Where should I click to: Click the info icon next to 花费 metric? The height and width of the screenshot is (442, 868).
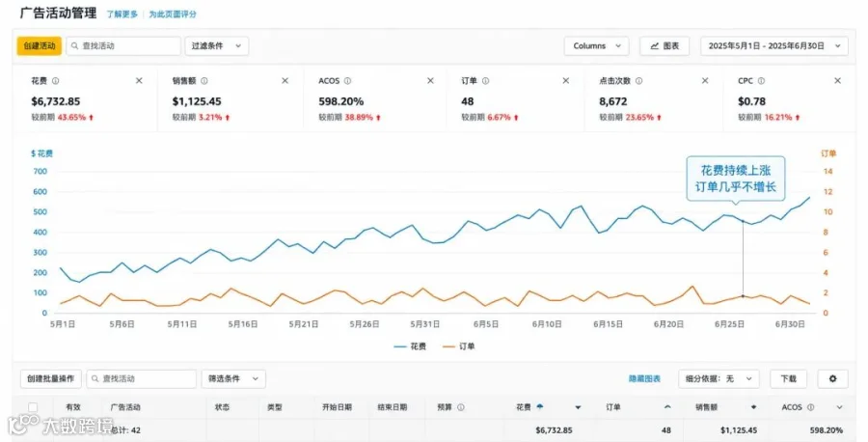pyautogui.click(x=55, y=81)
